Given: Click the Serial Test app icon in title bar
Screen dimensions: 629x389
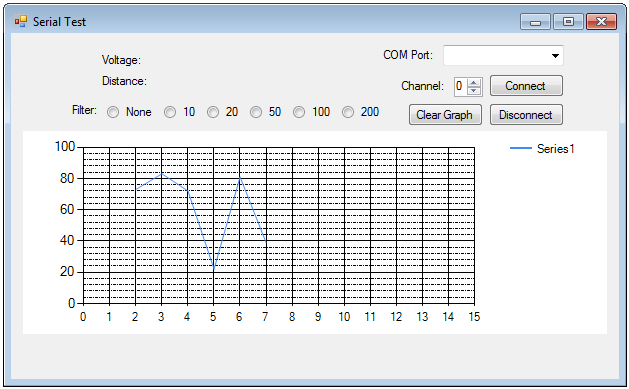Looking at the screenshot, I should tap(20, 21).
